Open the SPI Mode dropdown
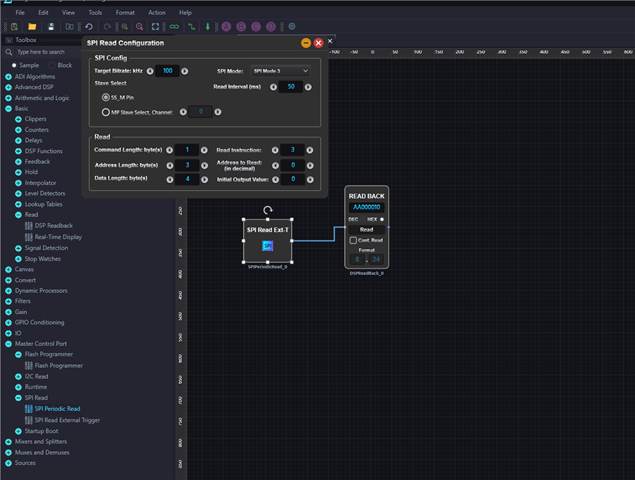Viewport: 635px width, 480px height. click(281, 71)
